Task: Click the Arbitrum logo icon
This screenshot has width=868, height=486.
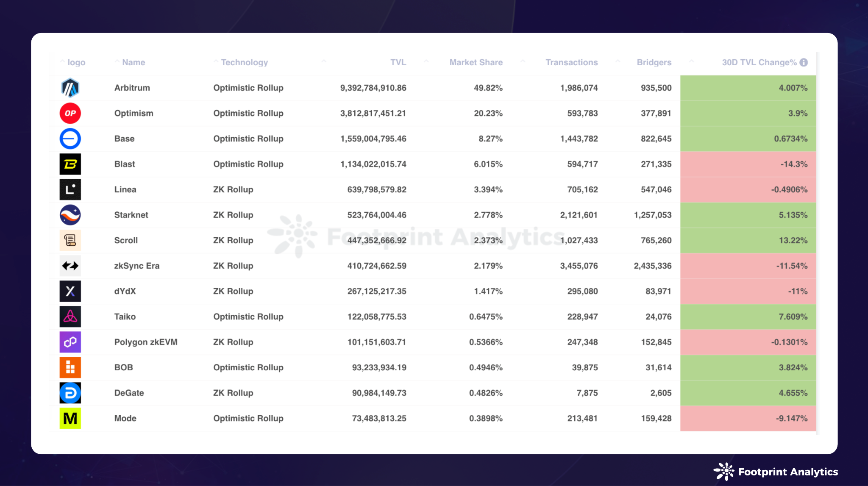Action: (x=70, y=88)
